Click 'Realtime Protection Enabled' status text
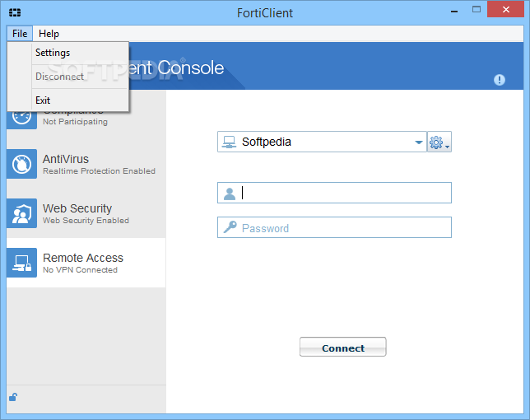530x420 pixels. click(99, 171)
